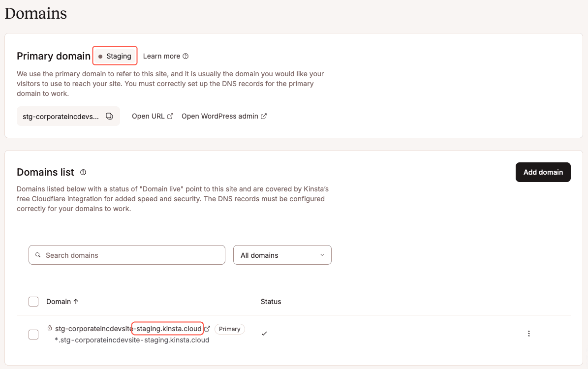This screenshot has height=369, width=588.
Task: Open the All domains filter dropdown
Action: [x=282, y=255]
